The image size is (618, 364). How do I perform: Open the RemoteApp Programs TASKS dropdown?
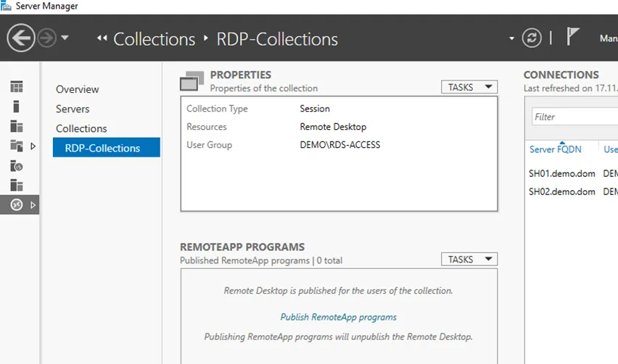coord(469,259)
